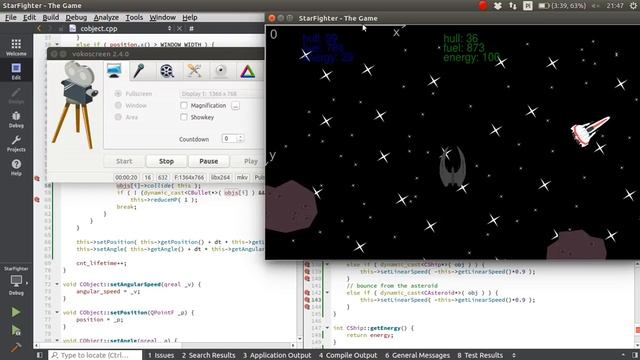
Task: Click the clock showing 21:47
Action: point(615,5)
